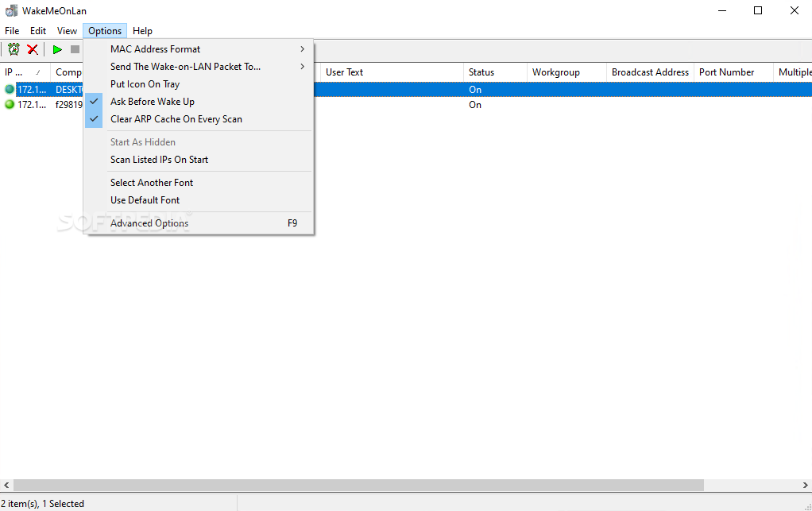Click the green status icon of DESKT row

pos(10,90)
